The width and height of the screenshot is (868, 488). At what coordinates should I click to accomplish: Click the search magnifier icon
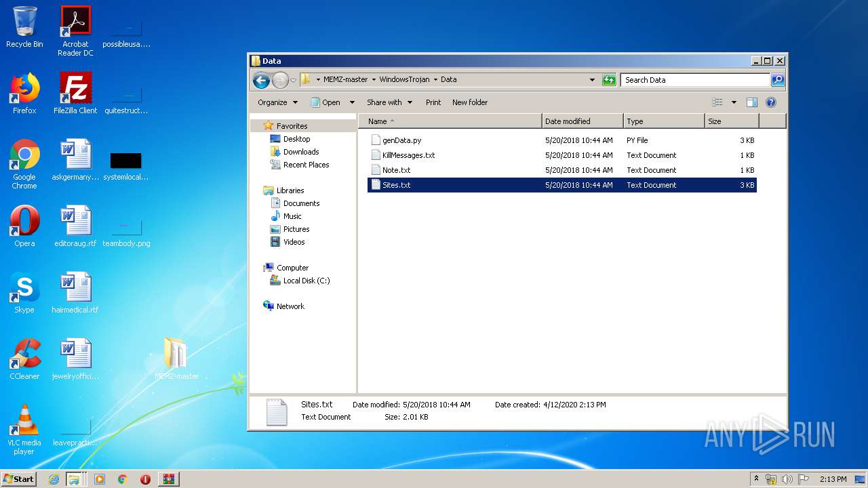778,80
